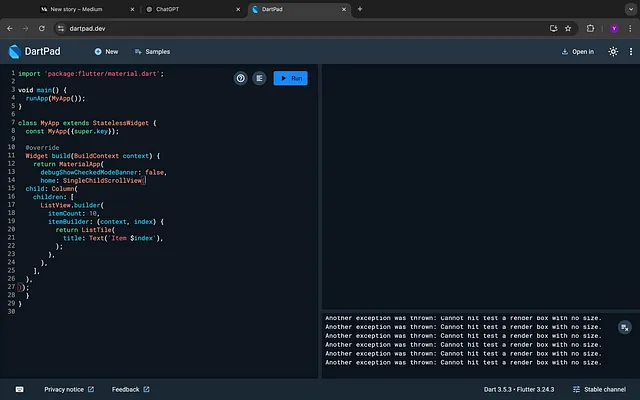Click the 'children: [' line
Viewport: 640px width, 400px height.
tap(53, 197)
